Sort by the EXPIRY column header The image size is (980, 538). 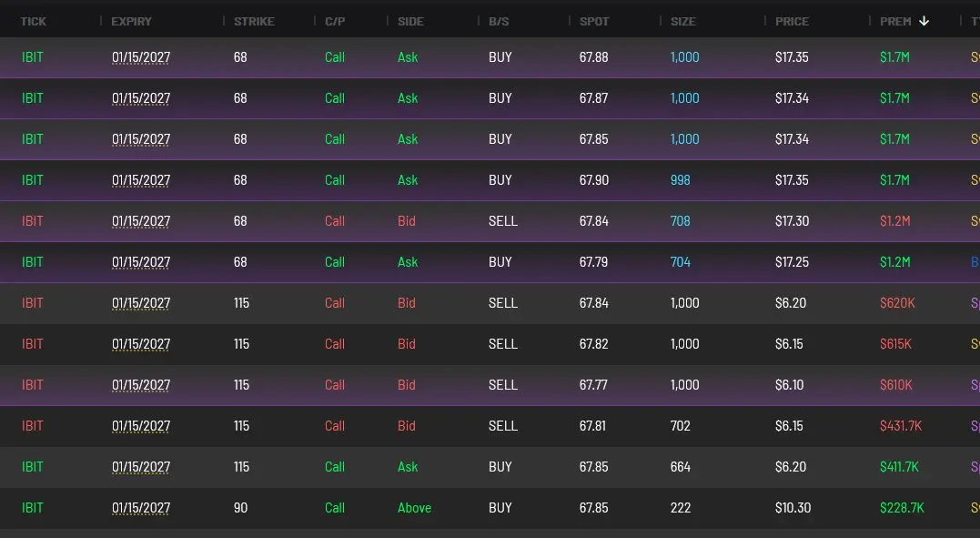(132, 21)
